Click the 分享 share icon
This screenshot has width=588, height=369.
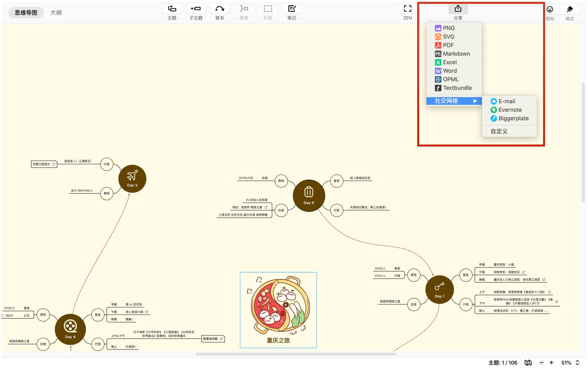tap(458, 9)
